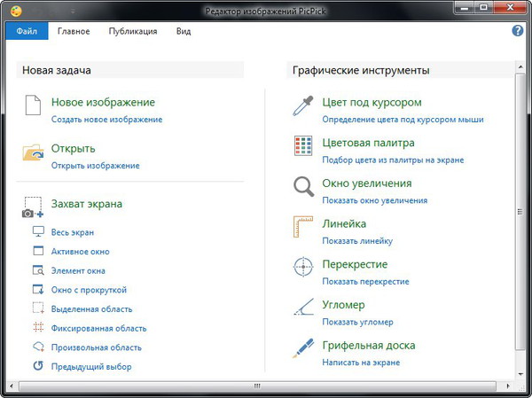
Task: Click the magnifier icon for Окно увеличения
Action: pyautogui.click(x=304, y=187)
